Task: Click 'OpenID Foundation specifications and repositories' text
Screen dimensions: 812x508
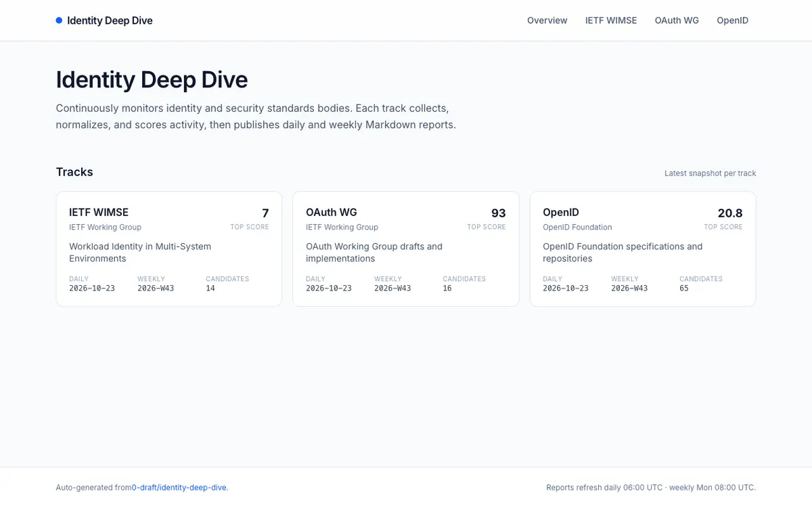Action: click(x=623, y=253)
